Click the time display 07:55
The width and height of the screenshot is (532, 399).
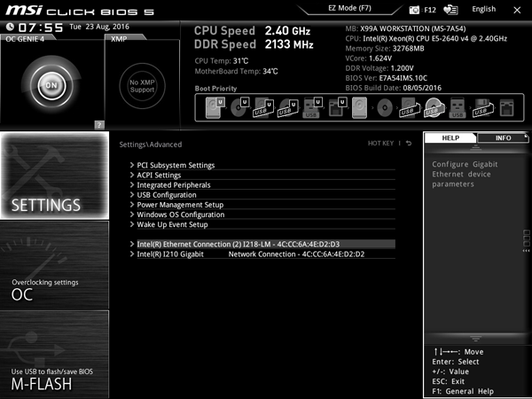coord(41,27)
